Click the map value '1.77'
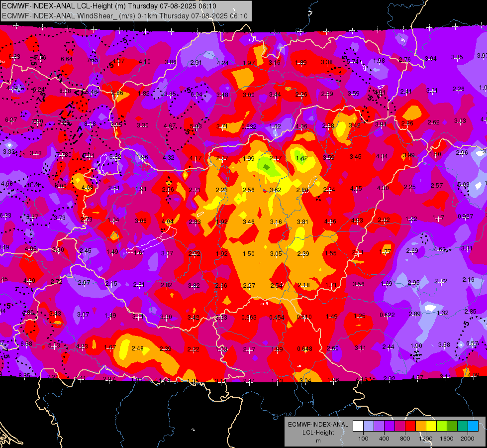The image size is (487, 448). [386, 252]
